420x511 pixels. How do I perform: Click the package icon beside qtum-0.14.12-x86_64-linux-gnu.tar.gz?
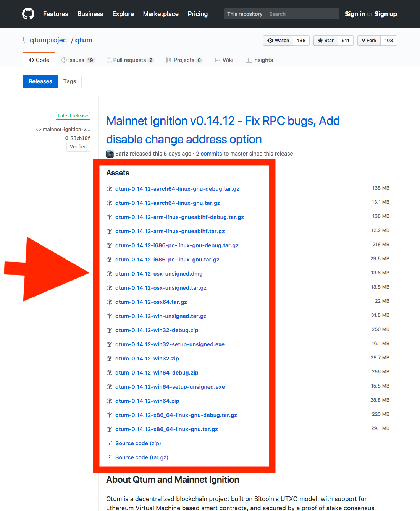click(x=110, y=429)
